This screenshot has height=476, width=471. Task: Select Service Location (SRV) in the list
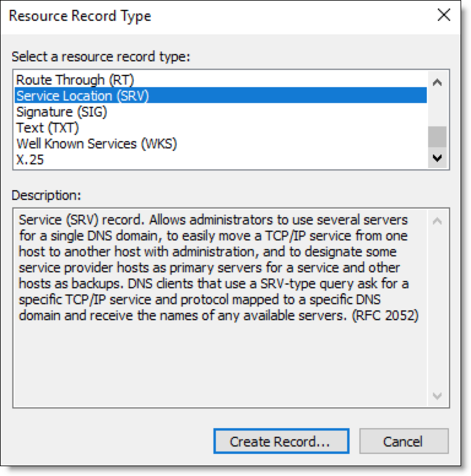pos(221,96)
